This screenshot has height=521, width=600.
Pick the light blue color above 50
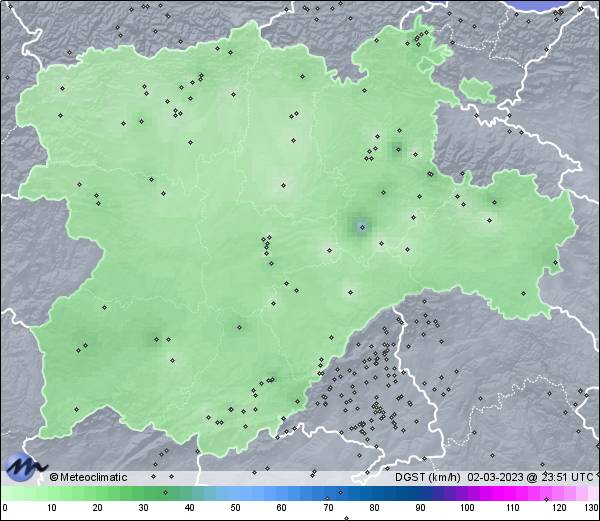(235, 493)
